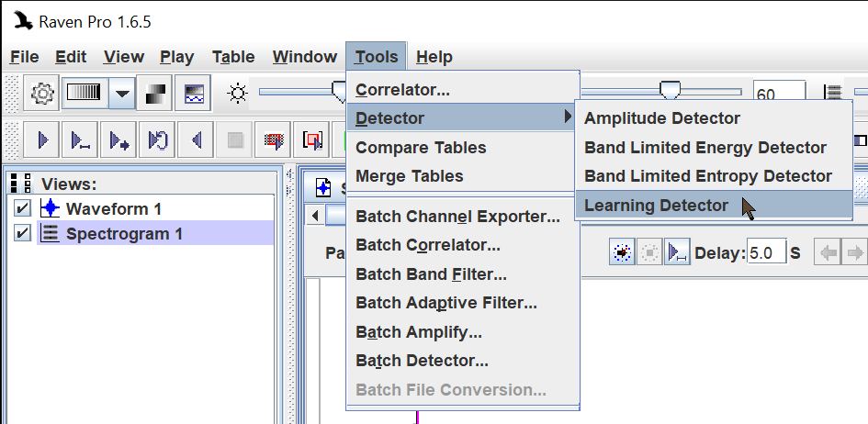The image size is (868, 424).
Task: Choose Merge Tables menu item
Action: point(463,176)
